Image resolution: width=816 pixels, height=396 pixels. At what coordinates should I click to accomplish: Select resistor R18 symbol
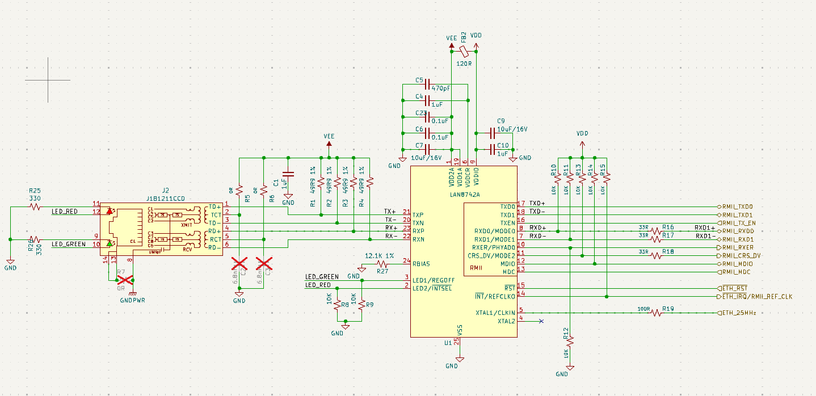[656, 256]
